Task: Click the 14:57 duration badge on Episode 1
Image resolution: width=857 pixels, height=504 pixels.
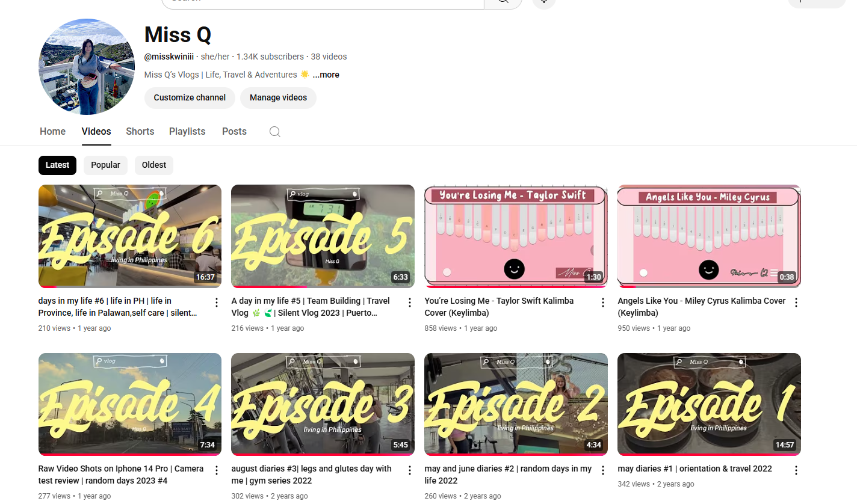Action: click(785, 446)
